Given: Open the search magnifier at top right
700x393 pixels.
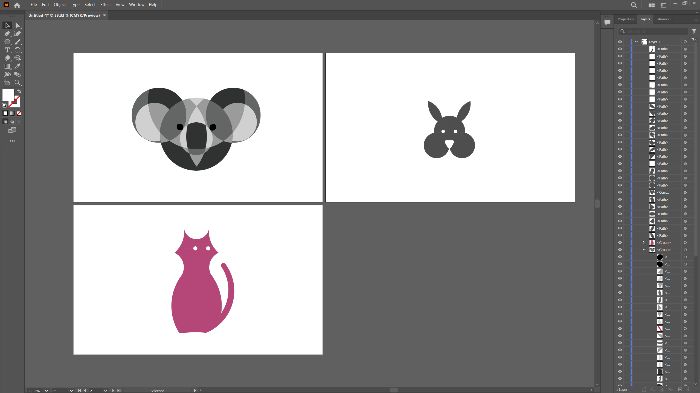Looking at the screenshot, I should [633, 5].
